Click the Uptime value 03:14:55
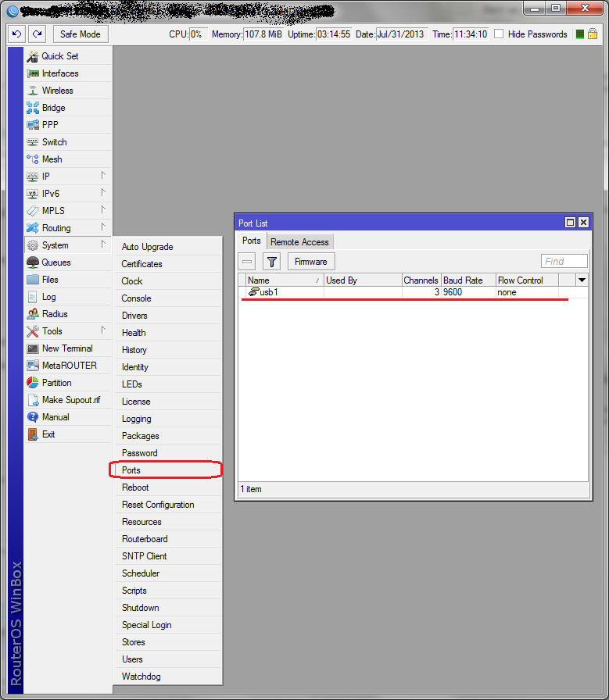Image resolution: width=609 pixels, height=700 pixels. 334,34
